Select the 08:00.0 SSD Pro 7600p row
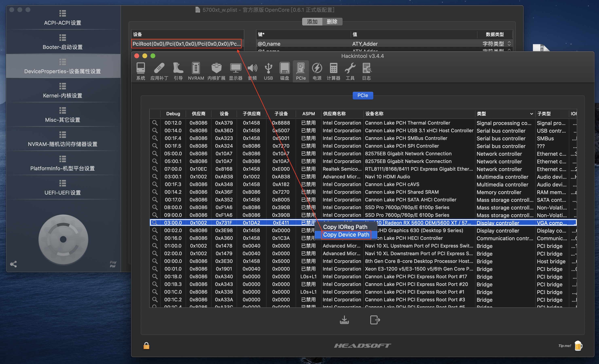 point(363,207)
